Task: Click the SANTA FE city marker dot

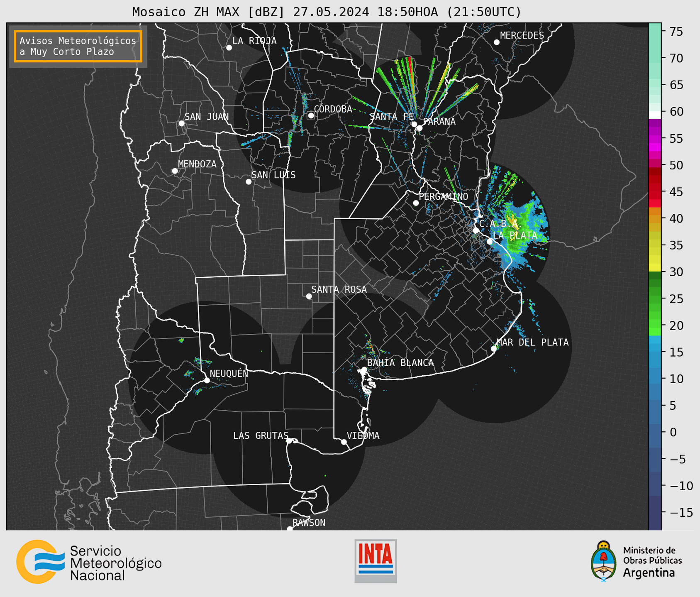Action: pos(414,124)
